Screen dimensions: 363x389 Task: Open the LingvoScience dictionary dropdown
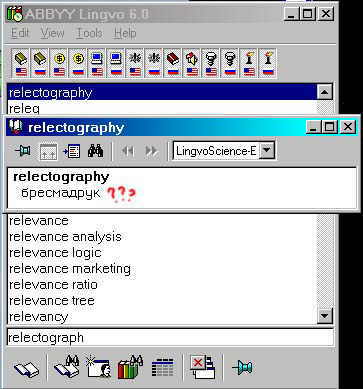point(267,151)
